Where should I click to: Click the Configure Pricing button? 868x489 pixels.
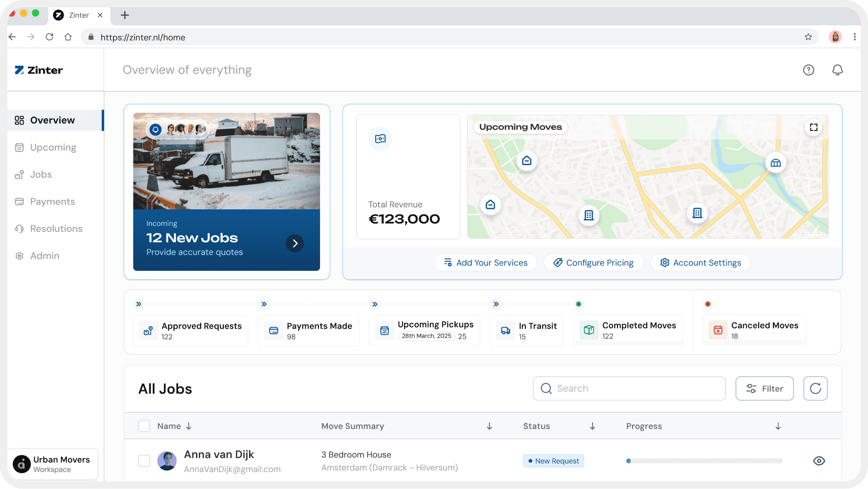(x=594, y=262)
